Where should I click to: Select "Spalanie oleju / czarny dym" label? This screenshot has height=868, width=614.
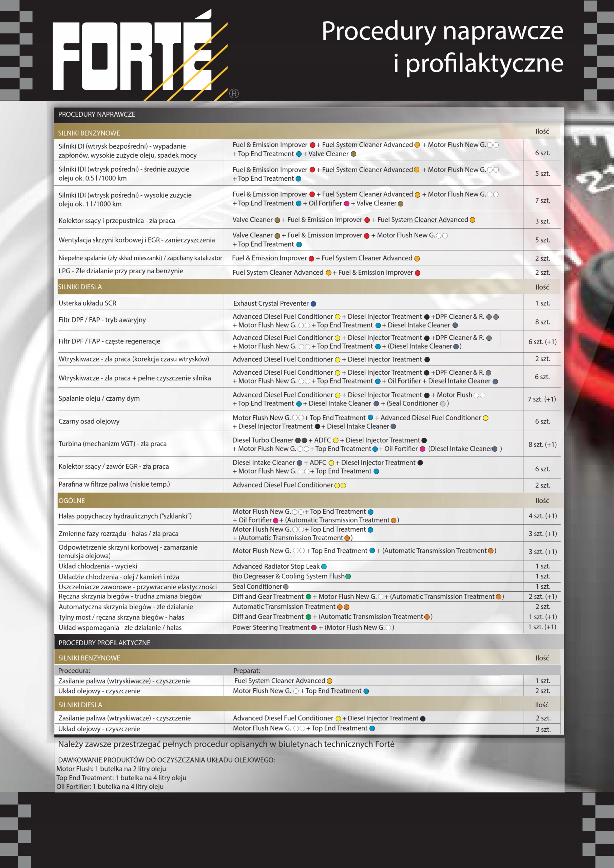click(x=99, y=398)
